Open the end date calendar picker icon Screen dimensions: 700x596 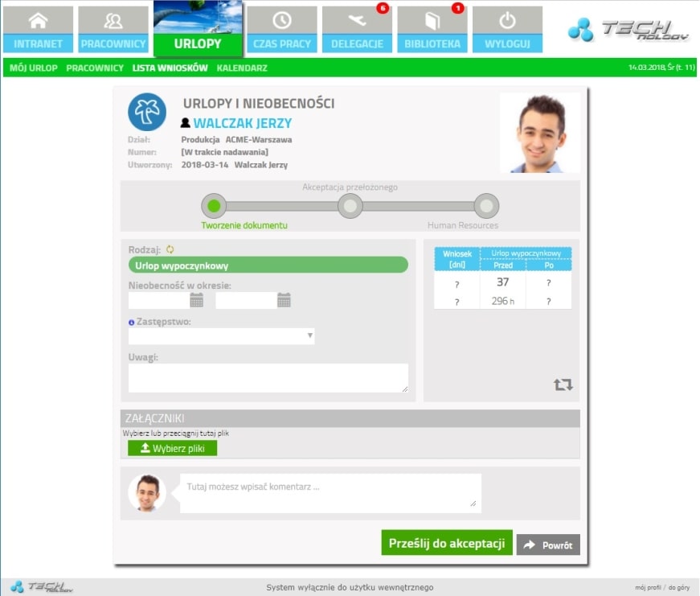(284, 300)
